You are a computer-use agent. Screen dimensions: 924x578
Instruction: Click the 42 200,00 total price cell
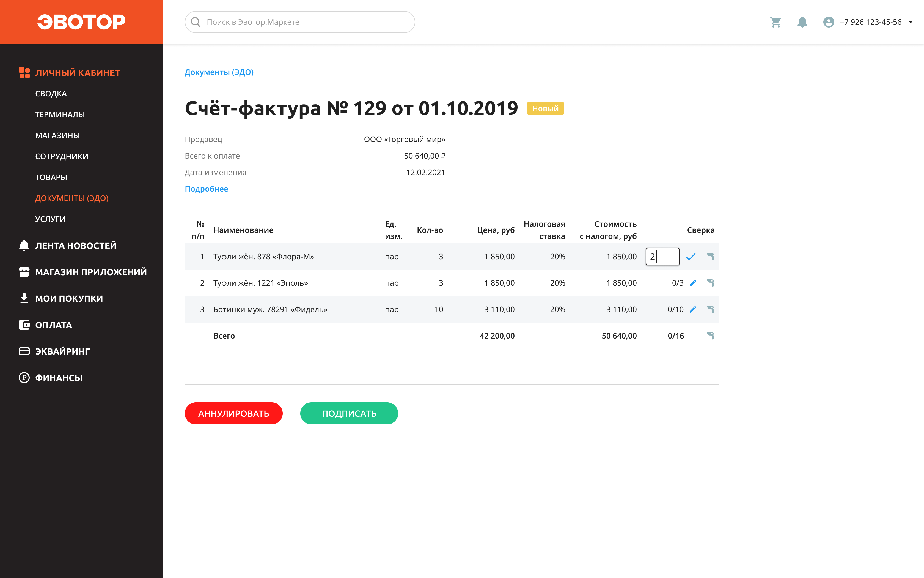click(497, 336)
